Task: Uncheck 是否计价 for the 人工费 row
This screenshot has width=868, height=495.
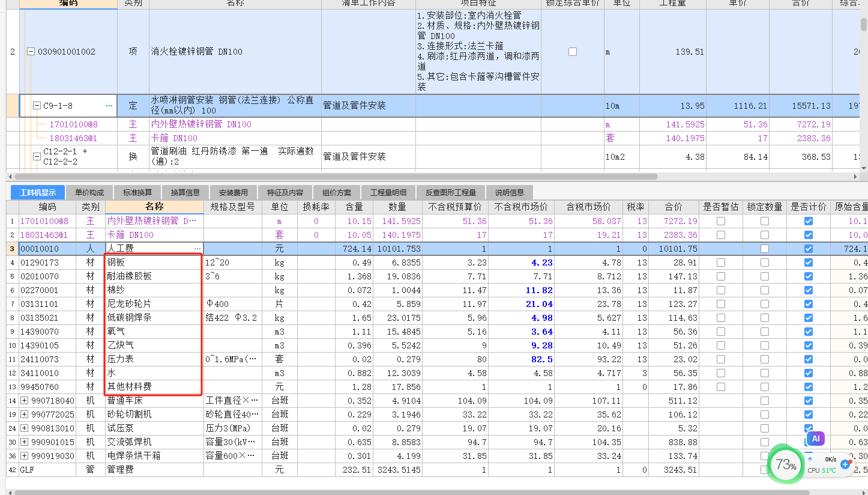Action: coord(809,249)
